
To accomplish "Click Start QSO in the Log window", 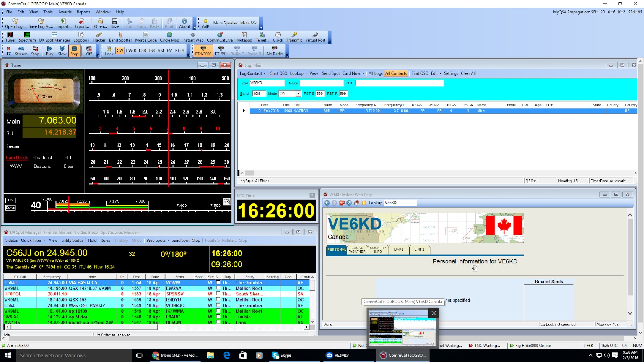I will 278,73.
